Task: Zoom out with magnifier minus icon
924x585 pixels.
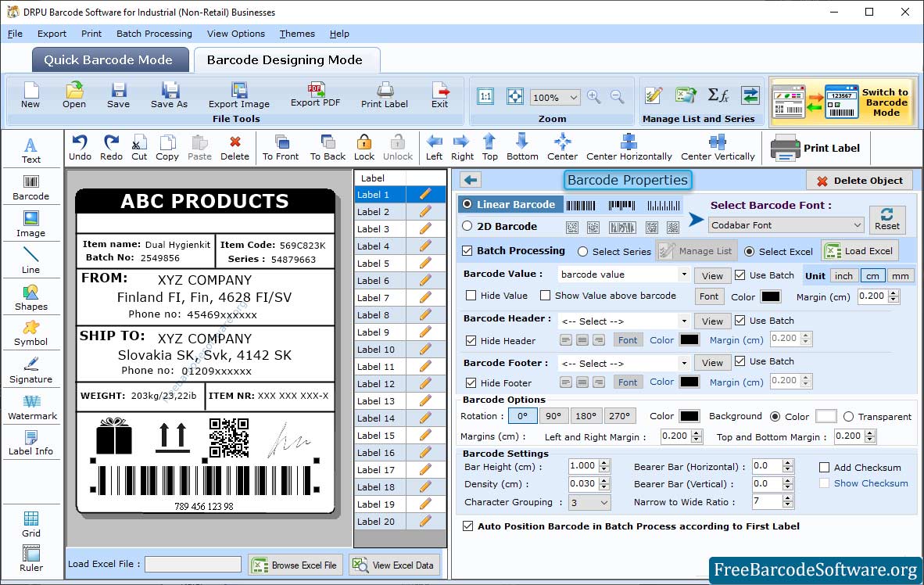Action: coord(617,97)
